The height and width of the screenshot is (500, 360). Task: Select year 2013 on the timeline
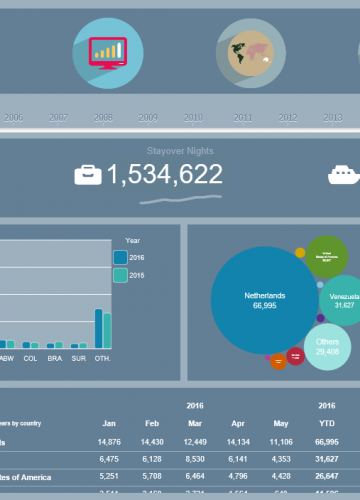coord(333,118)
